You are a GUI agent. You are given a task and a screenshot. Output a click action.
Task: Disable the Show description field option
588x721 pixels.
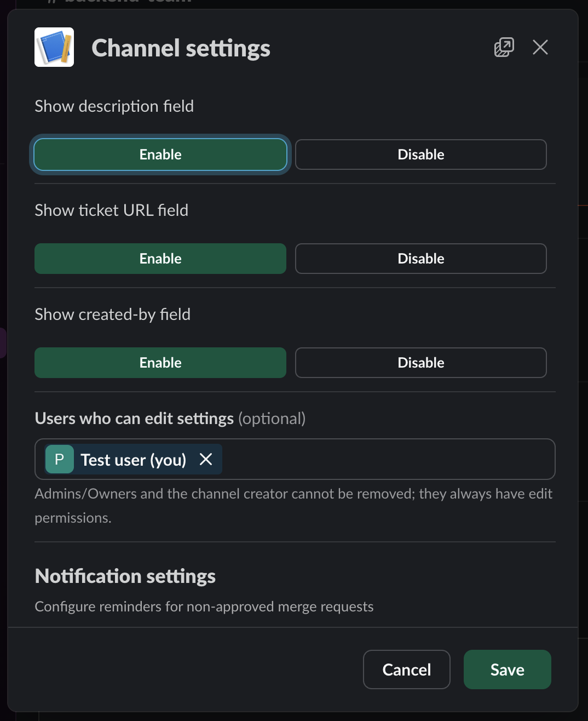click(420, 154)
